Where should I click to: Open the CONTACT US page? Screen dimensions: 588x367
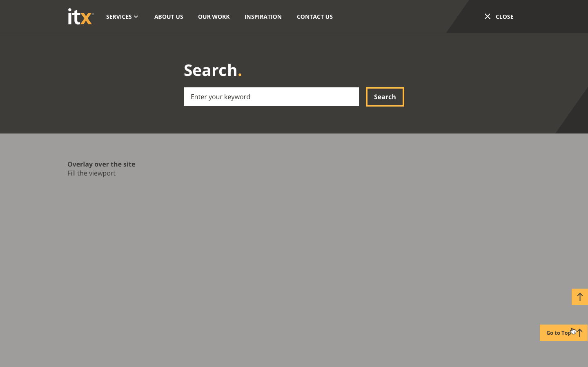(315, 17)
